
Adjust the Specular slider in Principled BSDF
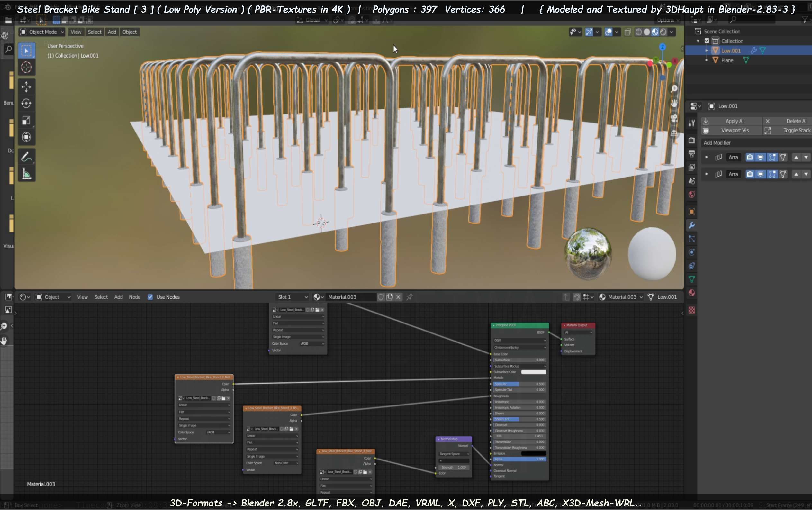(519, 384)
